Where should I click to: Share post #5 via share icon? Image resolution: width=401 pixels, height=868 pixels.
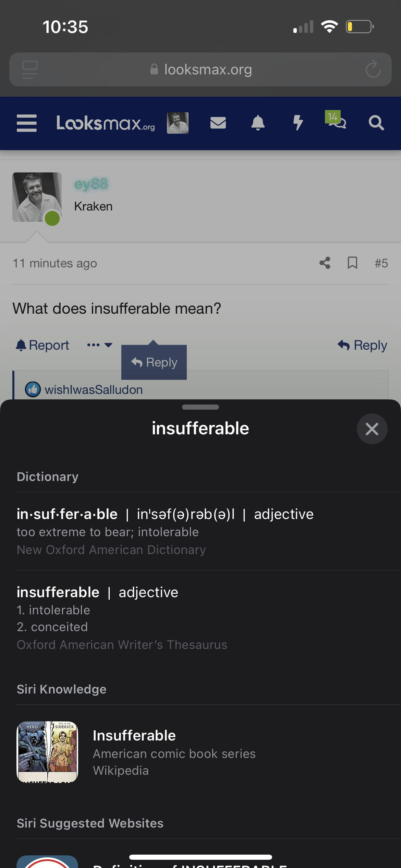pos(325,263)
